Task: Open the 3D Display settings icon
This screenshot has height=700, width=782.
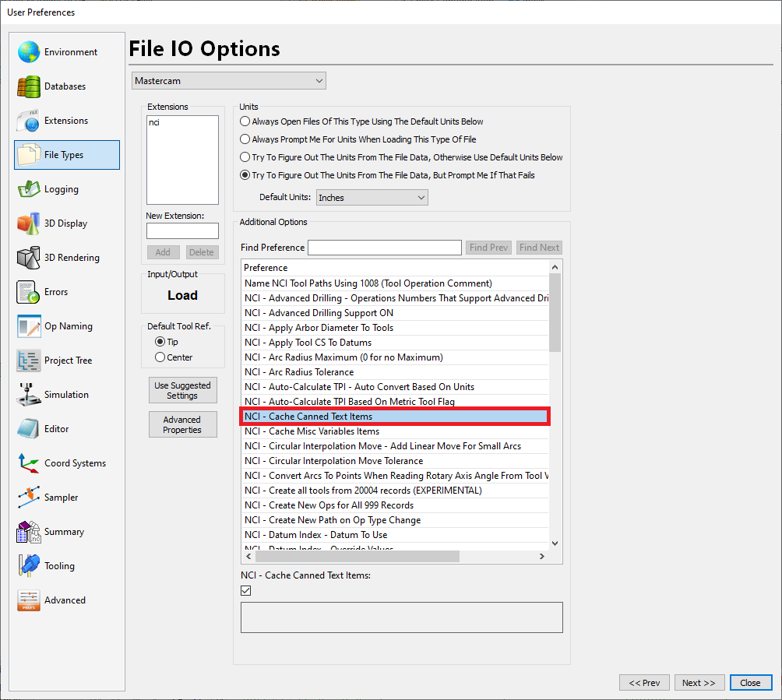Action: [29, 223]
